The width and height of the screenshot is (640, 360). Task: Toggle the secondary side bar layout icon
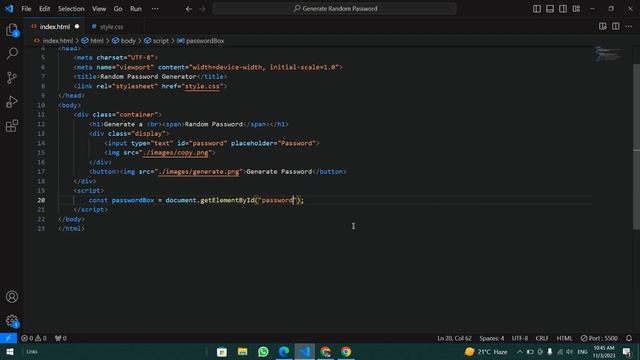(x=563, y=9)
